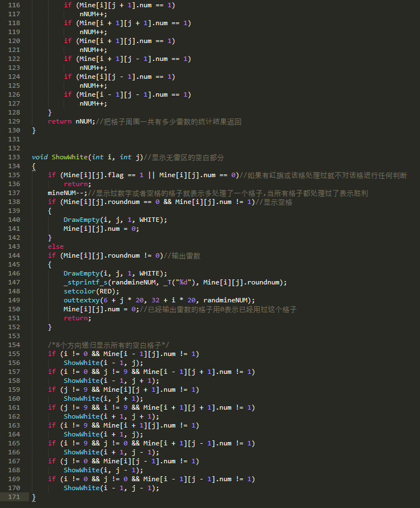The image size is (420, 508).
Task: Click the comment on line 150
Action: [x=218, y=310]
